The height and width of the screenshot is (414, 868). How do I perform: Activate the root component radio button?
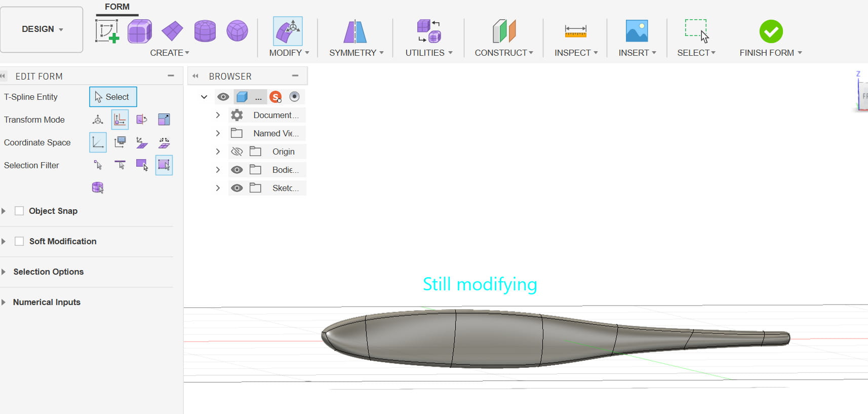click(294, 97)
